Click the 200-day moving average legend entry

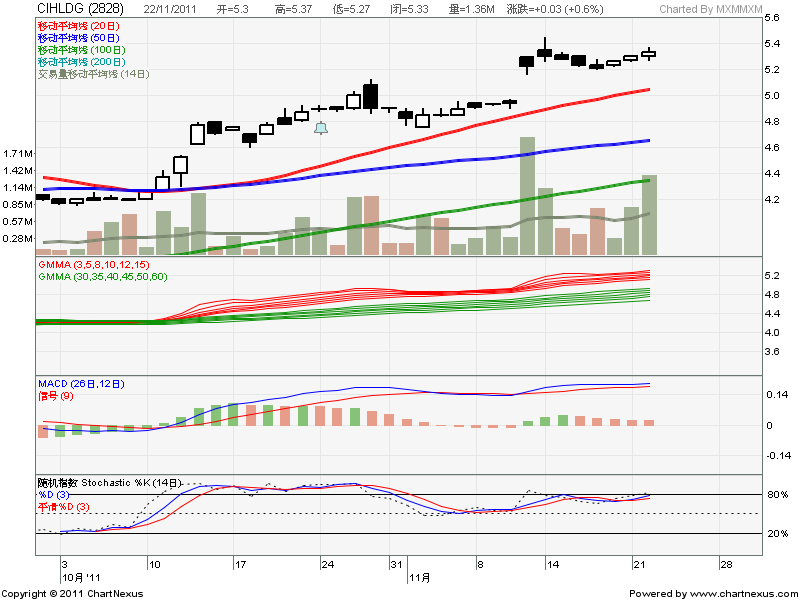80,62
